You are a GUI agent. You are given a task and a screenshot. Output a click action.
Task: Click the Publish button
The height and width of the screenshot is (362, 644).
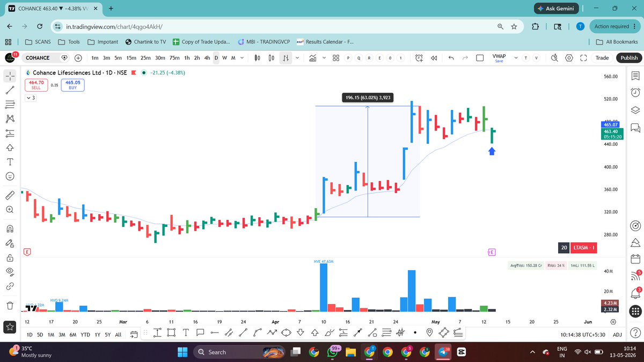[629, 58]
